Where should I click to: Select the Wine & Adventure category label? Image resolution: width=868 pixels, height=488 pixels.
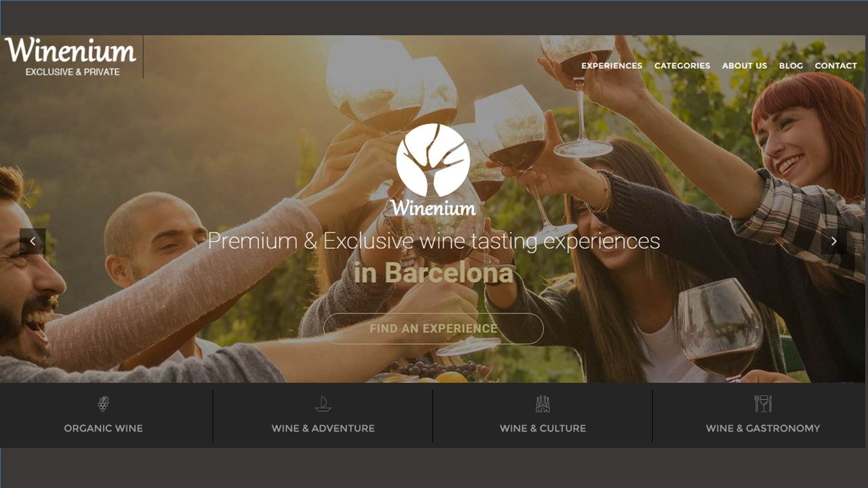click(323, 428)
